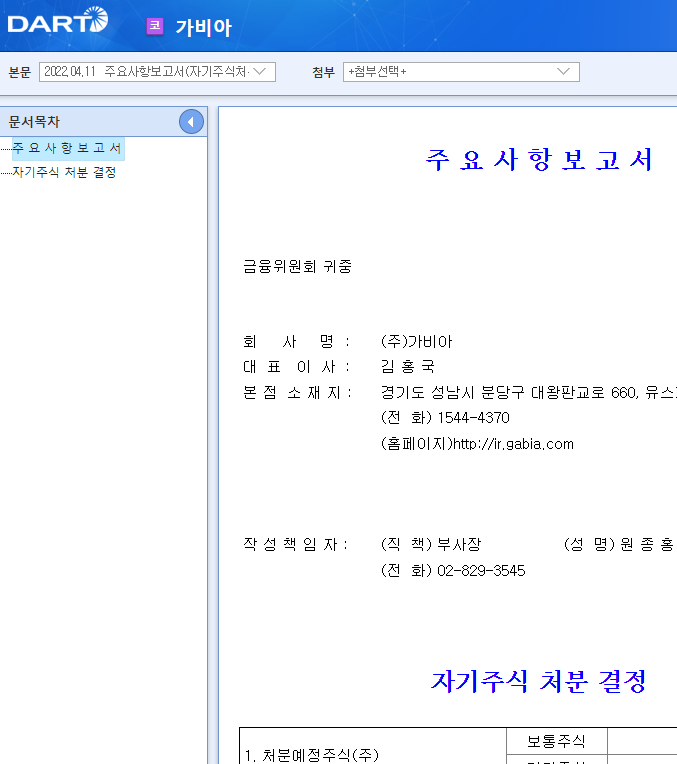
Task: Collapse the 문서목차 panel with the arrow button
Action: pos(191,122)
